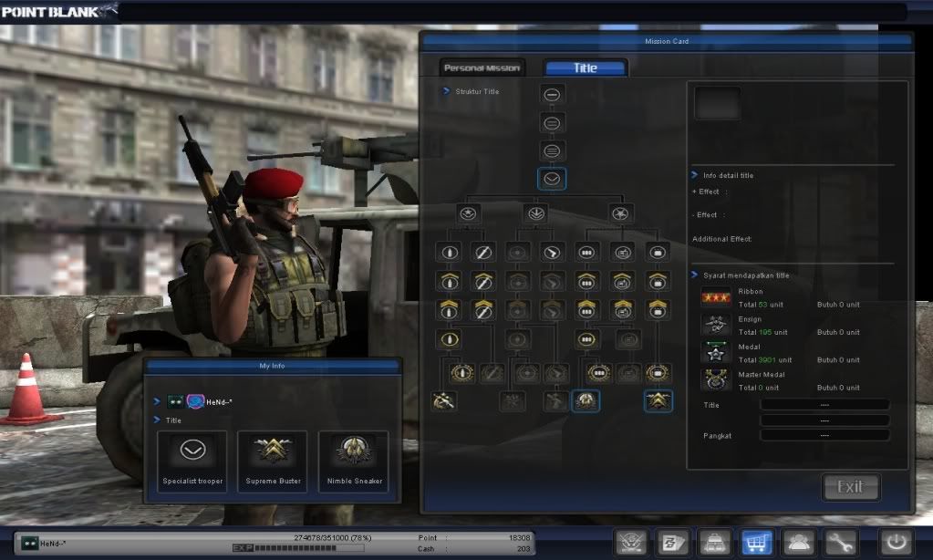Select the gold-ring magazine title icon
This screenshot has height=560, width=933.
point(586,340)
